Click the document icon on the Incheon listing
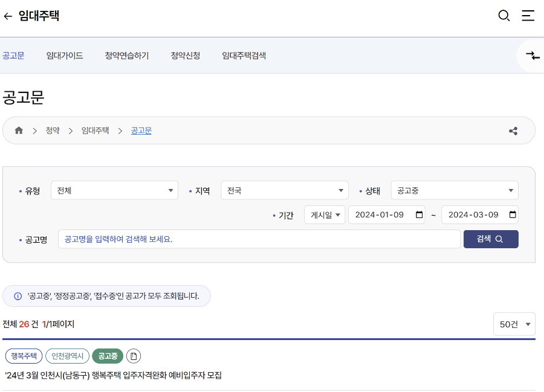Image resolution: width=544 pixels, height=392 pixels. tap(133, 356)
